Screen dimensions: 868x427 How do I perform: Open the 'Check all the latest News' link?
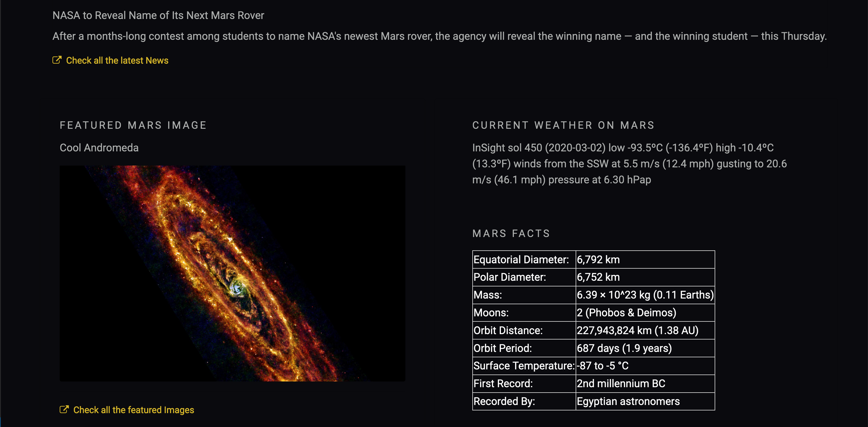pos(117,60)
